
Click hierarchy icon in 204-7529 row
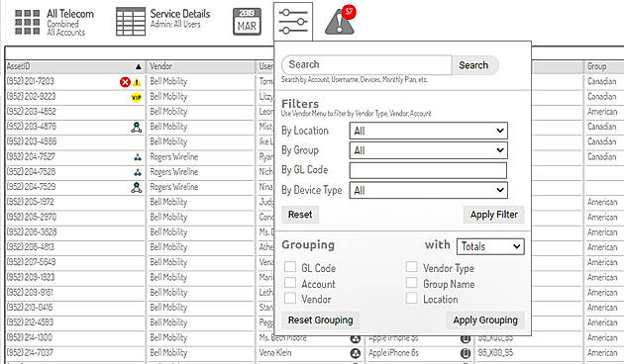137,187
